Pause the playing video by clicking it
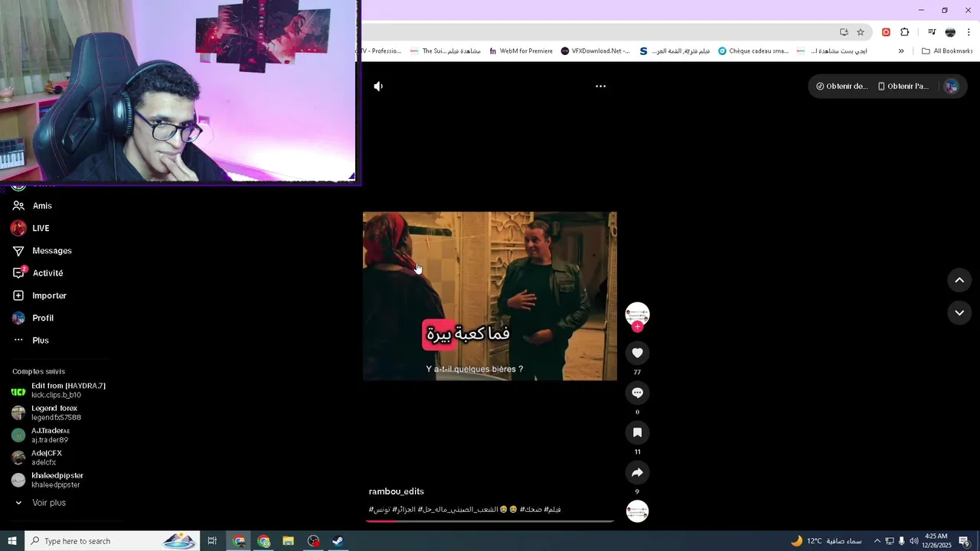Image resolution: width=980 pixels, height=551 pixels. [x=489, y=296]
